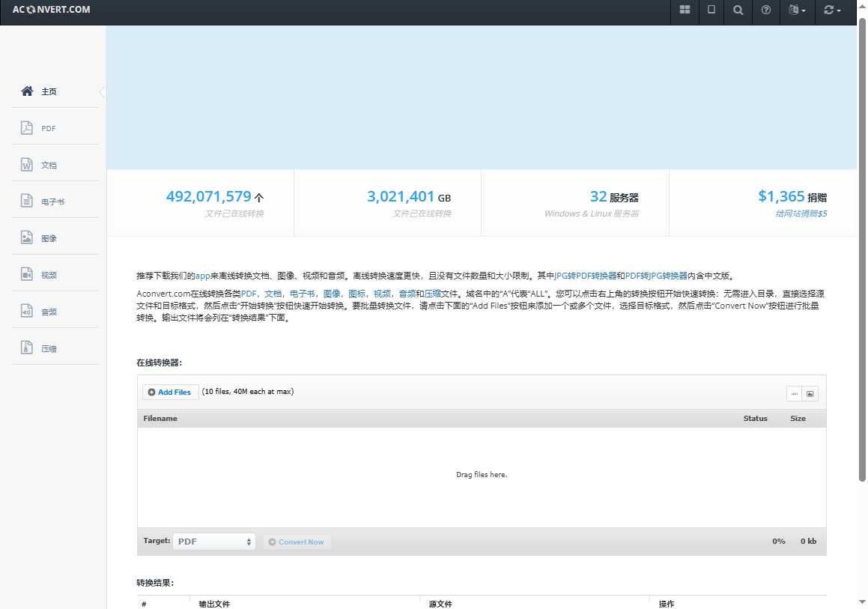Open the Target format dropdown showing PDF
This screenshot has height=609, width=868.
tap(213, 542)
